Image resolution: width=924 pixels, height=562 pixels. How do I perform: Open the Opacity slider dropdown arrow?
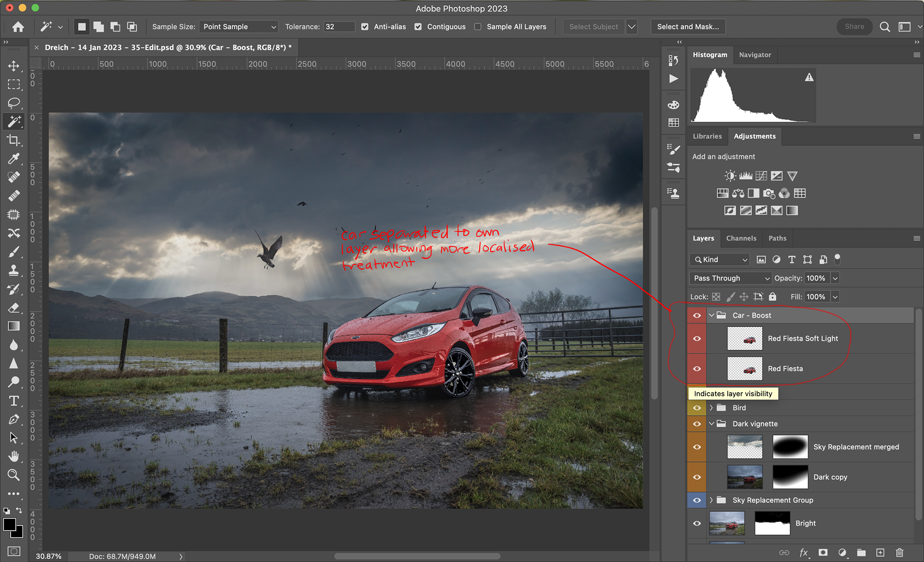[835, 278]
